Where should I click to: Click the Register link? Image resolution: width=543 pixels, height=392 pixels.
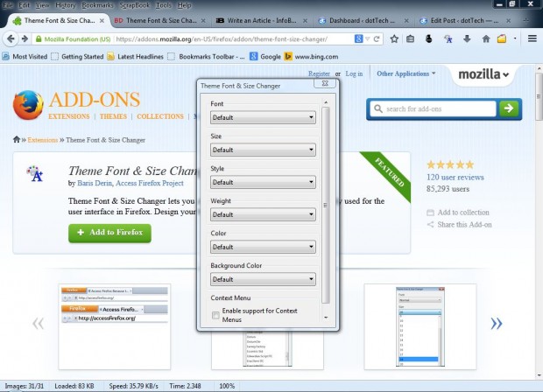point(319,73)
